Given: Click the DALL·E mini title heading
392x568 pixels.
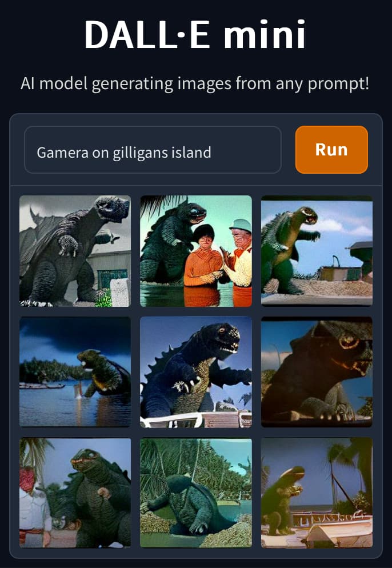Looking at the screenshot, I should click(x=195, y=34).
